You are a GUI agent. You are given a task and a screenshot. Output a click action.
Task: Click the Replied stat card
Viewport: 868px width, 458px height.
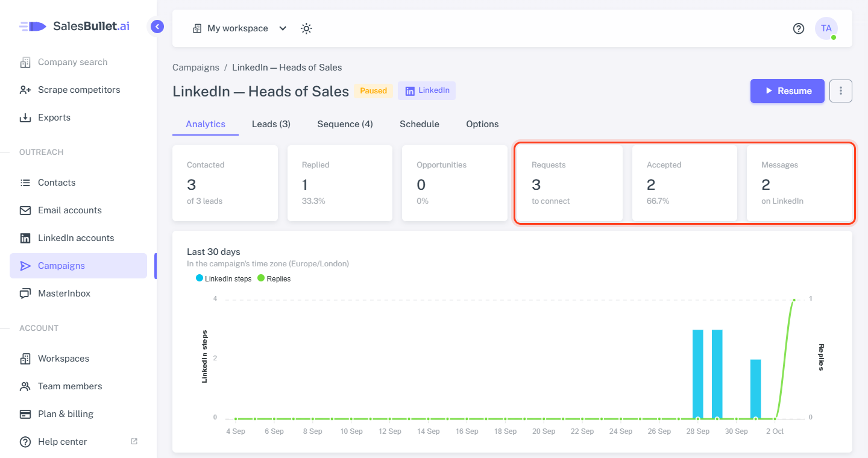point(340,183)
